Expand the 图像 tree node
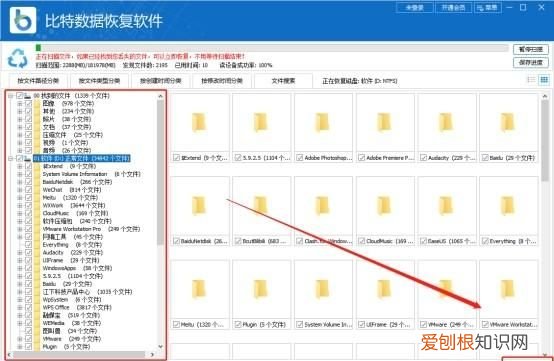554x361 pixels. point(20,103)
